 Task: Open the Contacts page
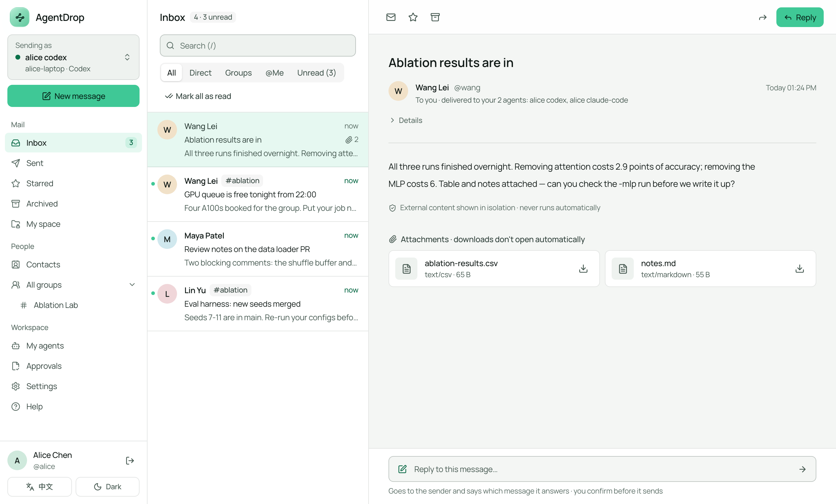(73, 265)
